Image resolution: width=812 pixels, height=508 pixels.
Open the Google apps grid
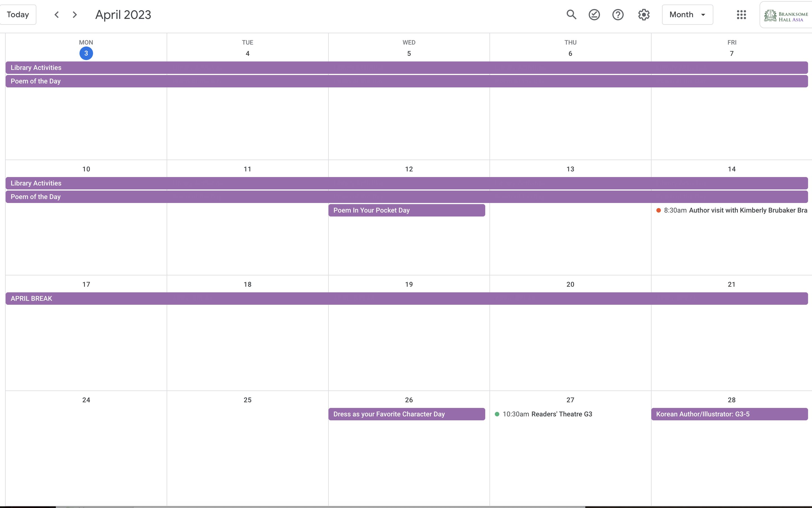click(x=742, y=14)
